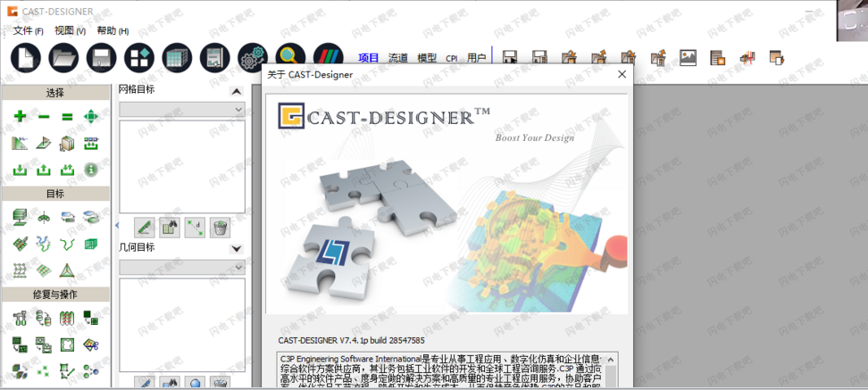
Task: Click the distance measure 'd' icon
Action: [x=195, y=227]
